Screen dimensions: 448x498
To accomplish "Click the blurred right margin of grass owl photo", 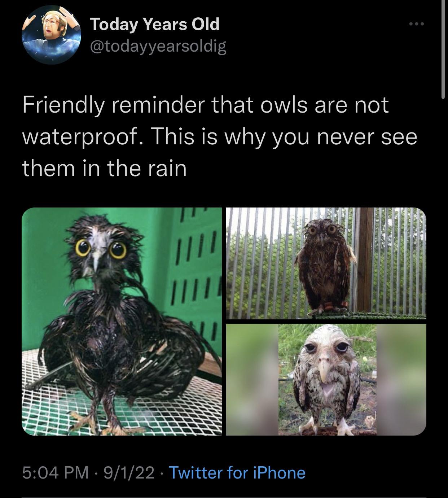I will pyautogui.click(x=401, y=379).
